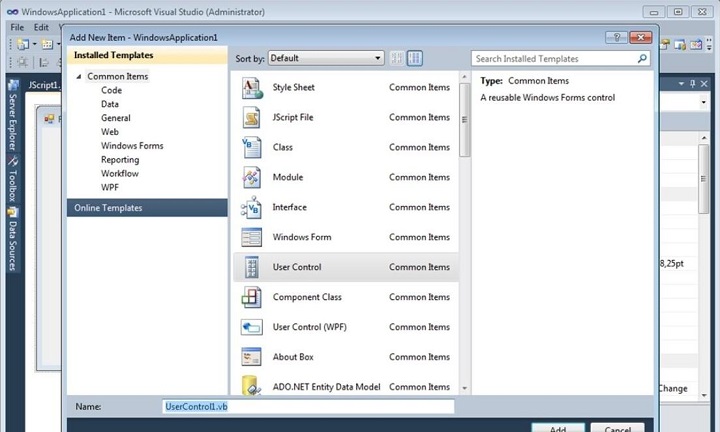
Task: Select Data category in tree
Action: coord(110,104)
